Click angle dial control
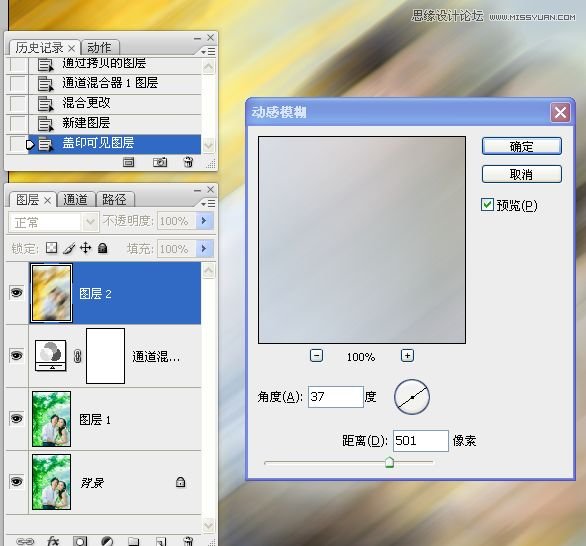586x546 pixels. pos(412,397)
